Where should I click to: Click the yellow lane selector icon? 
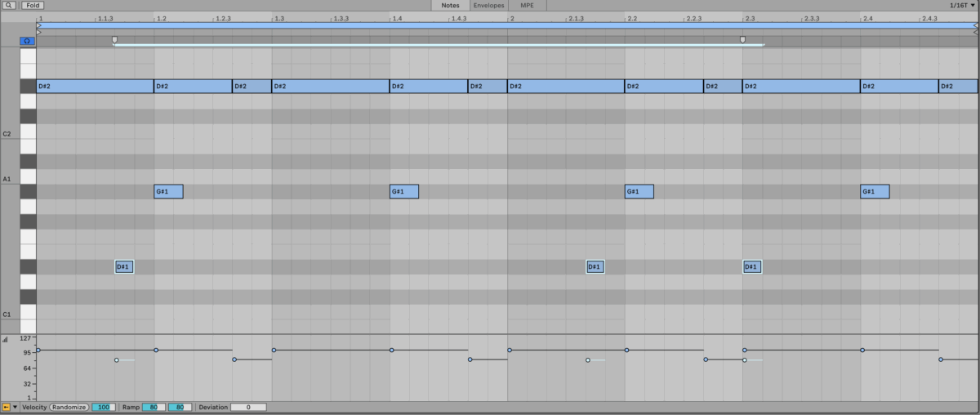point(6,407)
